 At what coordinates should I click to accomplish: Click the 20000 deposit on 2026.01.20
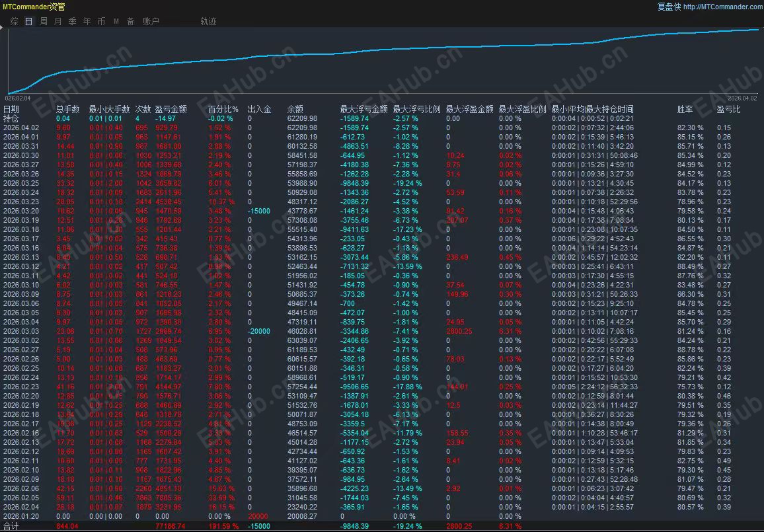point(258,516)
